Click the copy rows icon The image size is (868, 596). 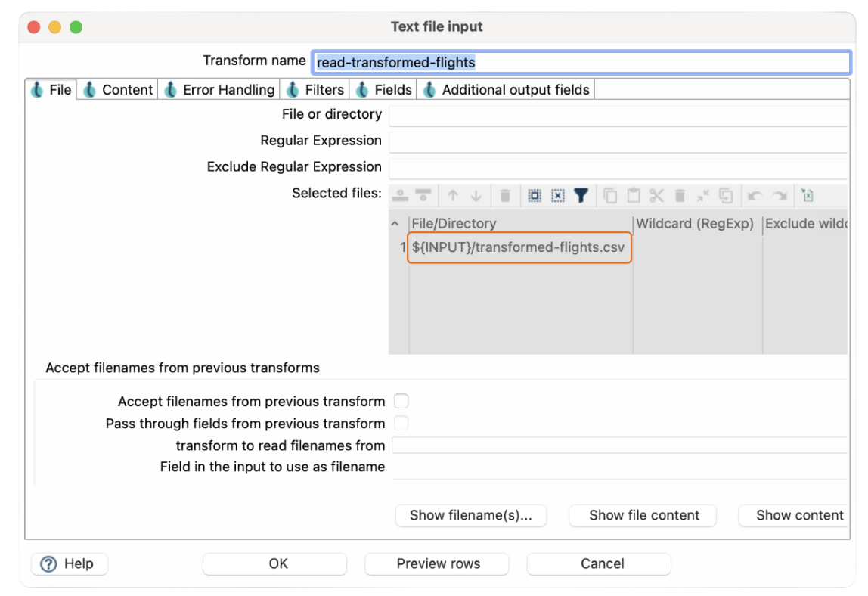610,196
